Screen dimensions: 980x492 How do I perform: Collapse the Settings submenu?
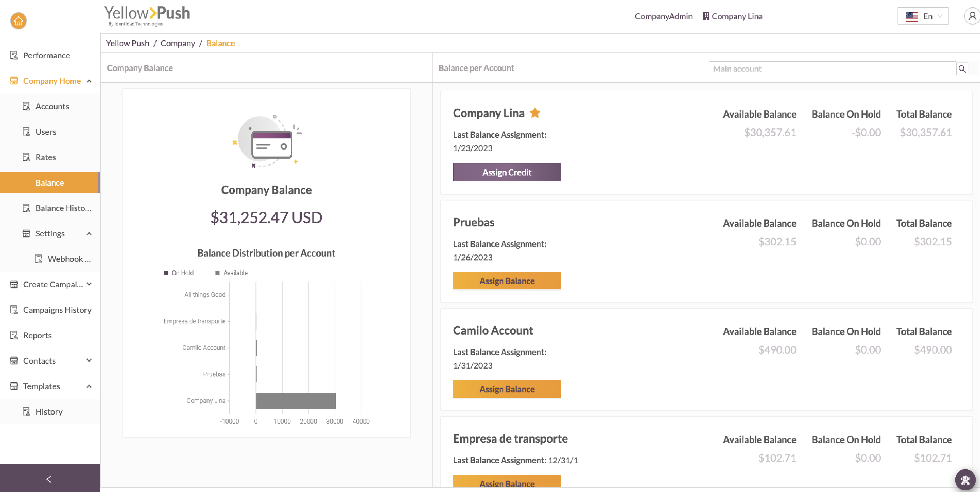(89, 233)
